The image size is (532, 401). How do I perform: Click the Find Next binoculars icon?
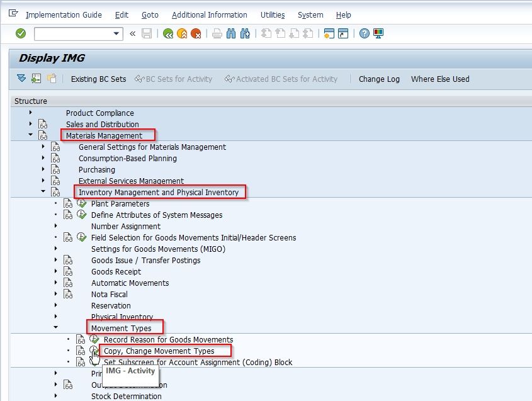245,33
